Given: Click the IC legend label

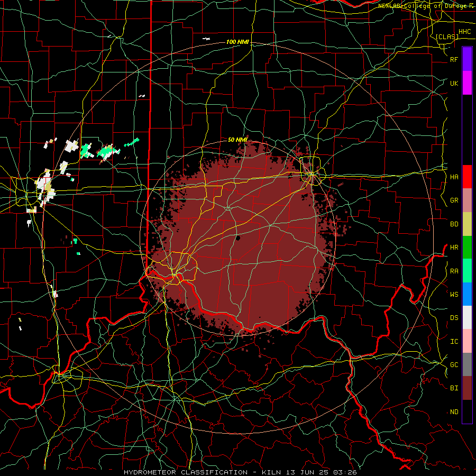Looking at the screenshot, I should [454, 342].
